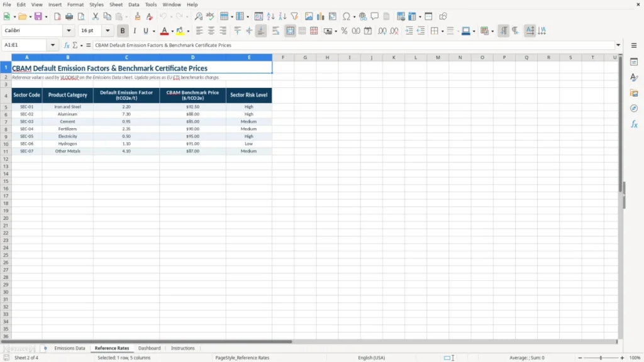This screenshot has height=362, width=644.
Task: Open sidebar Properties panel icon
Action: [x=634, y=62]
